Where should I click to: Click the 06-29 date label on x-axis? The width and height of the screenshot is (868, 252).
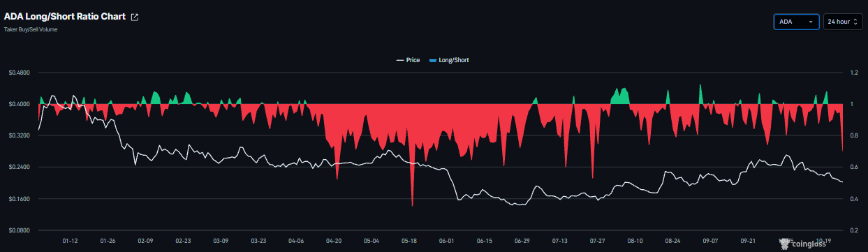[x=522, y=240]
